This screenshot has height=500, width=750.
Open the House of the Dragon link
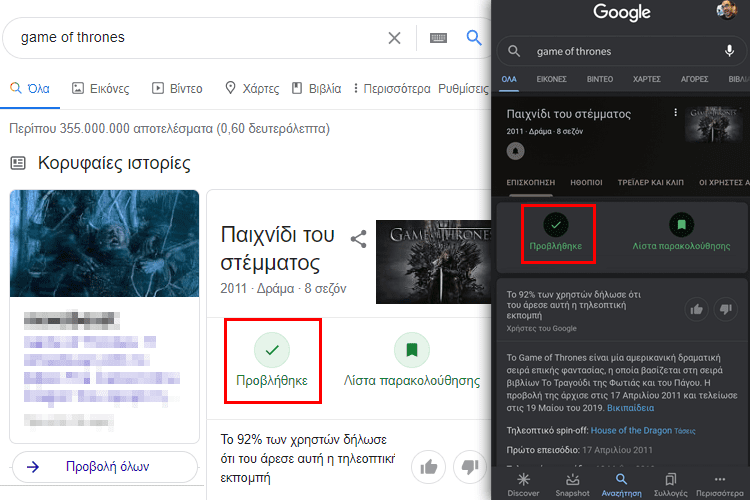631,431
